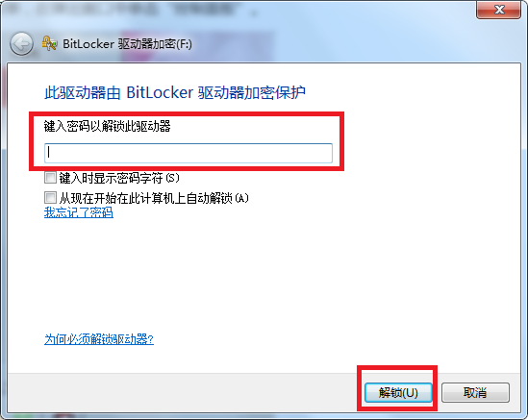Screen dimensions: 528x420
Task: Click the 键入密码以解锁此驱动器 label
Action: [108, 127]
